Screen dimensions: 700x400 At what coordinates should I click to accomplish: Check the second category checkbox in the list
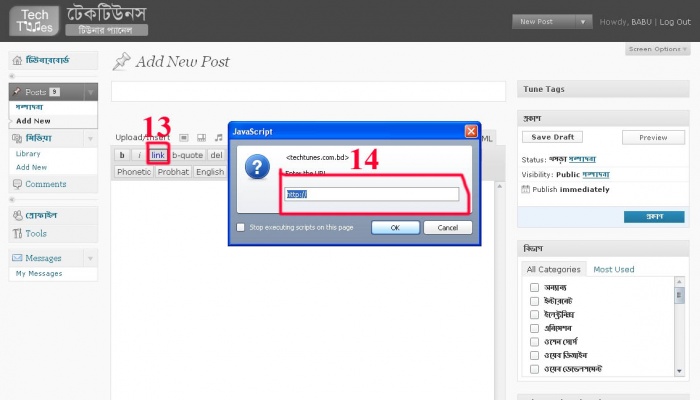[534, 301]
